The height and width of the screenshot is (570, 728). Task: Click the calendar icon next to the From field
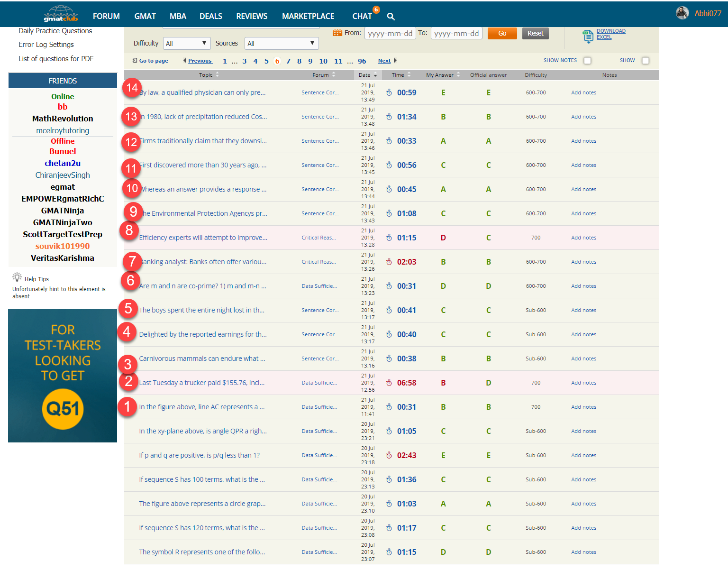pyautogui.click(x=337, y=33)
